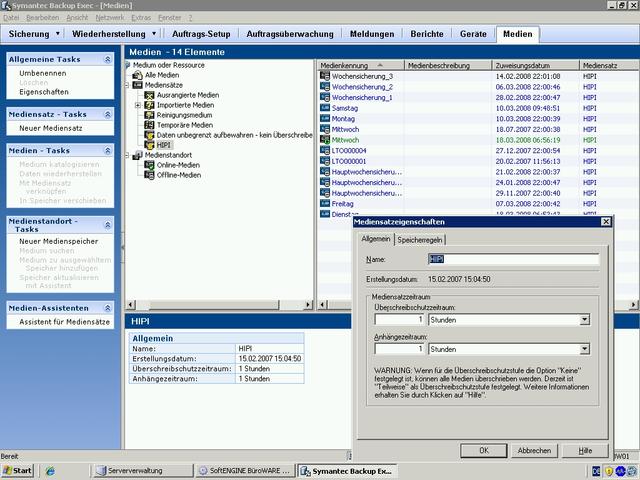Confirm the dialog with OK
Viewport: 640px width, 480px height.
pyautogui.click(x=484, y=450)
